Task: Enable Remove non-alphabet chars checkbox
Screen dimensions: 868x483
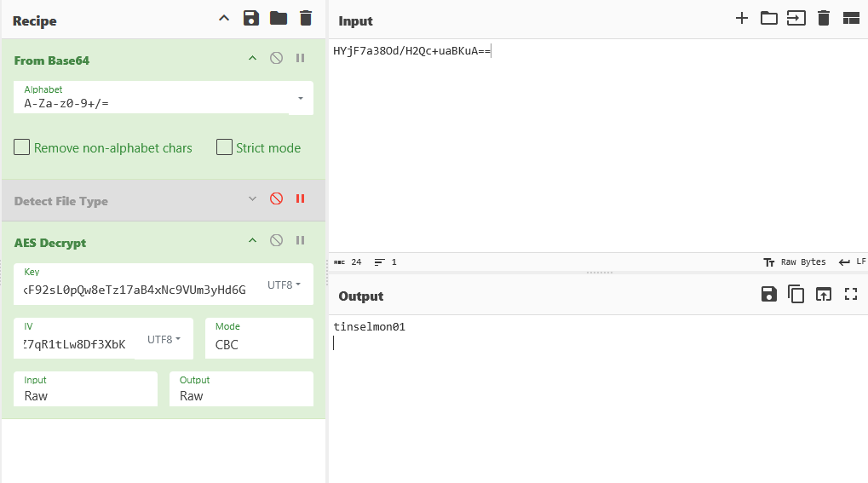Action: (22, 147)
